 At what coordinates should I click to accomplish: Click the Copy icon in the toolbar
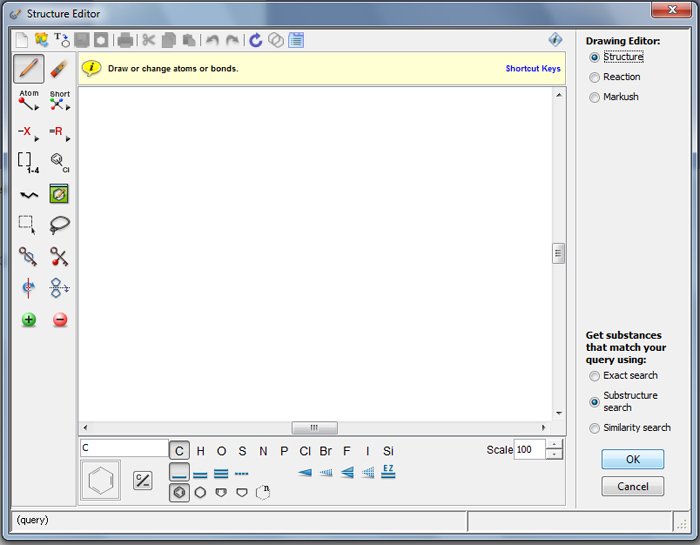[169, 40]
